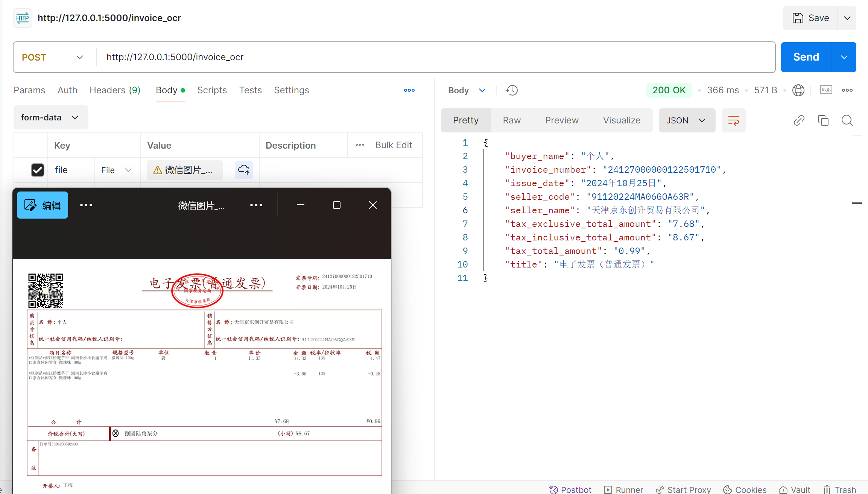This screenshot has height=494, width=868.
Task: Open the table column options dots
Action: pyautogui.click(x=360, y=145)
